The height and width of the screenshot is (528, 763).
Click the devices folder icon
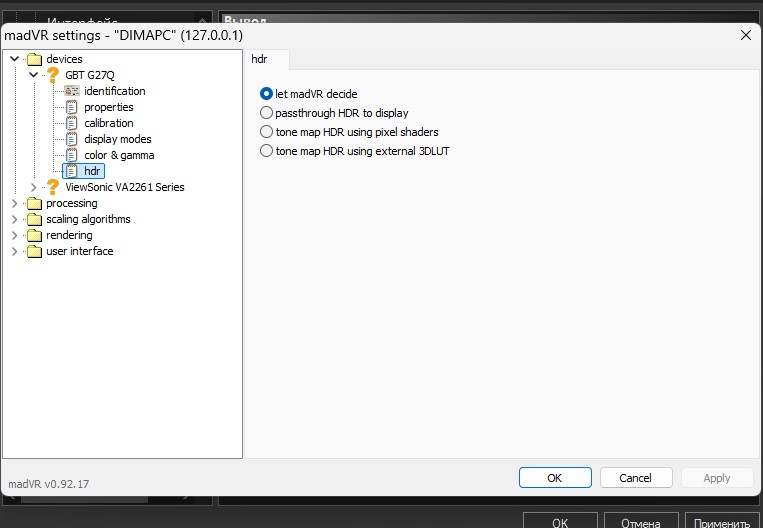pyautogui.click(x=34, y=59)
